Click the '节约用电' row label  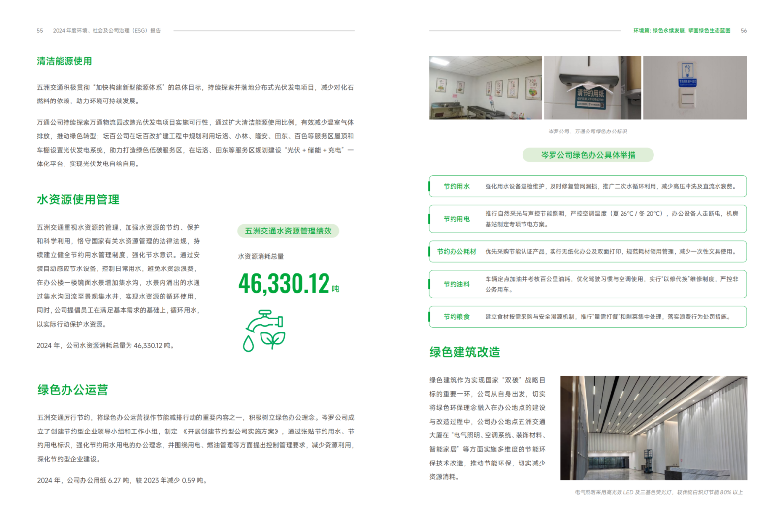[x=457, y=219]
